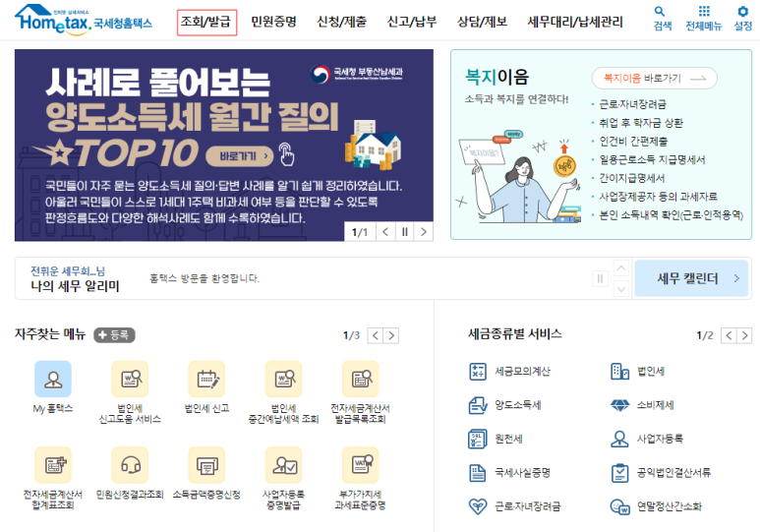Pause the 나의 세무 알리미 ticker

pos(600,278)
